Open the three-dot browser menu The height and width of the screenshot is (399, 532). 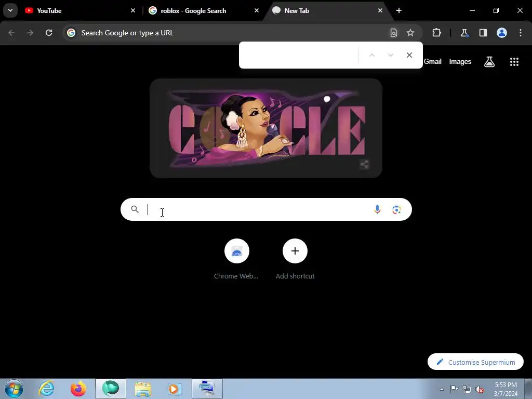(x=521, y=33)
